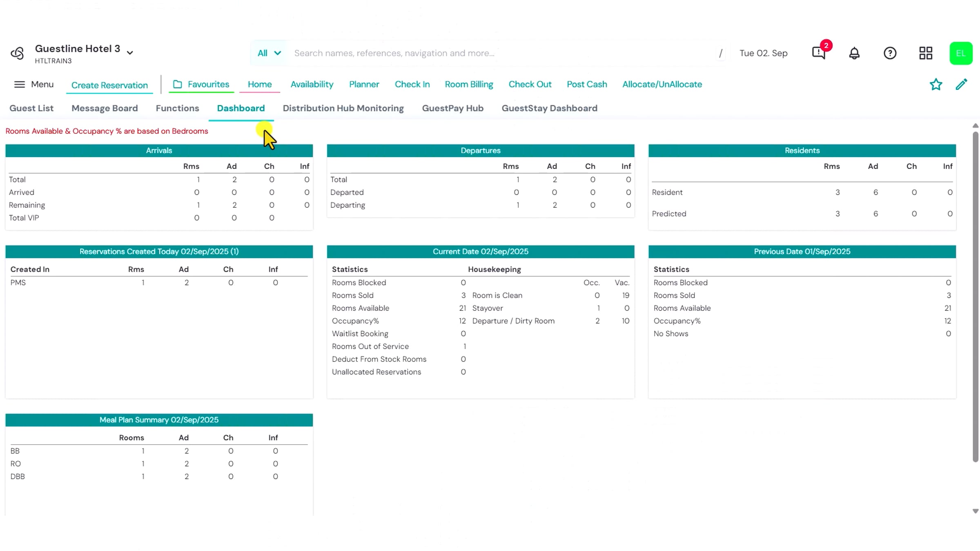Open the GuestStay Dashboard tab
This screenshot has width=980, height=551.
(549, 108)
